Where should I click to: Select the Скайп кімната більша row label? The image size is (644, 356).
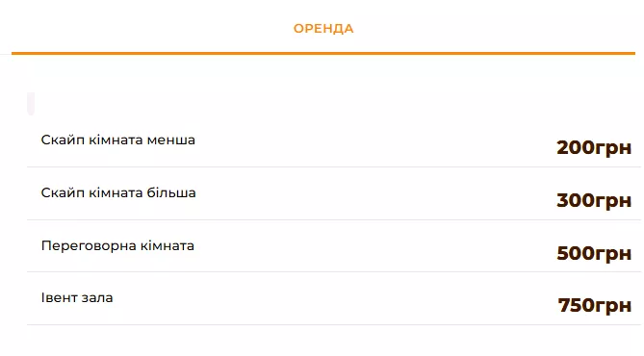click(118, 192)
